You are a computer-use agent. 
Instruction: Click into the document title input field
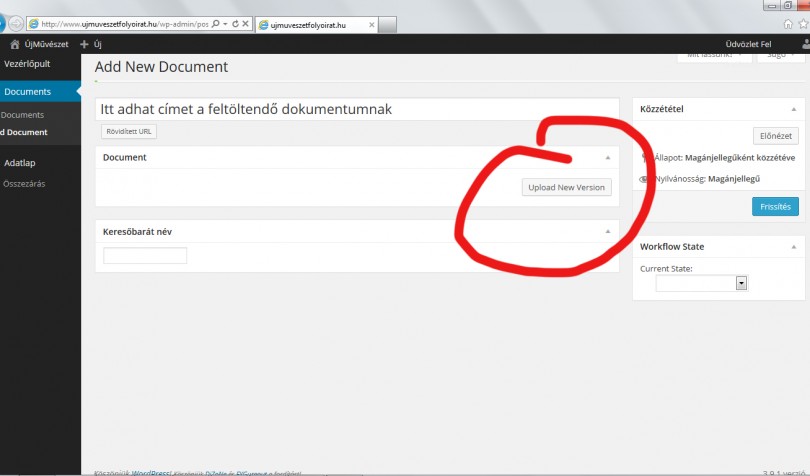pos(356,109)
